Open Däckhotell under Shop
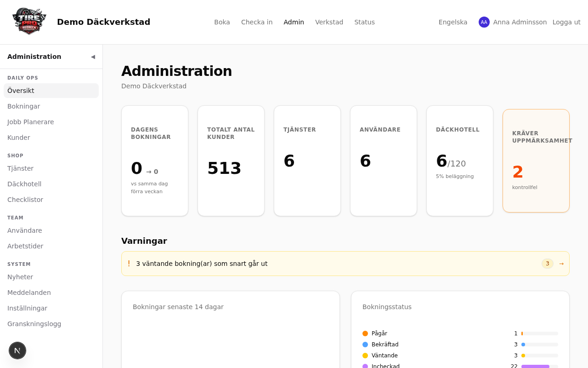This screenshot has width=588, height=368. 24,184
